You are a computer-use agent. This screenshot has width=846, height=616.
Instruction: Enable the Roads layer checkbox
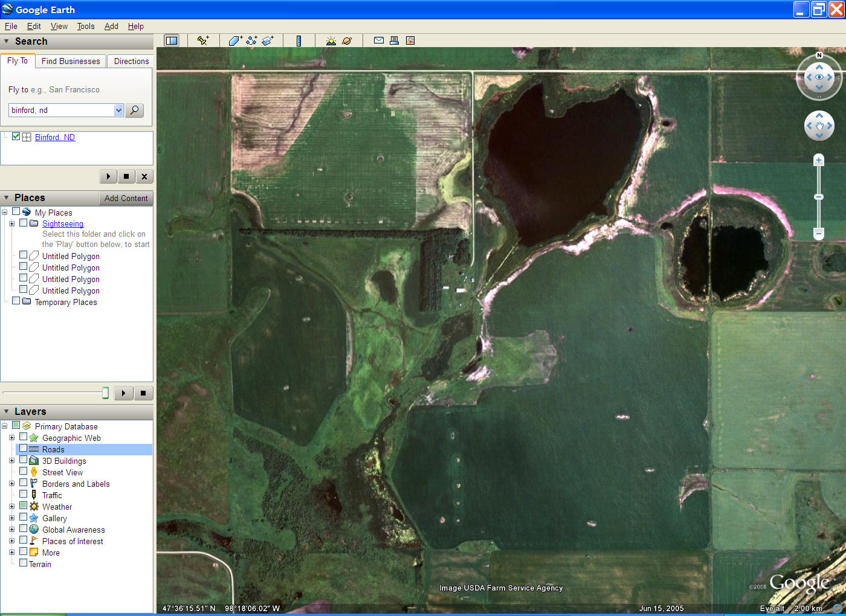[23, 449]
